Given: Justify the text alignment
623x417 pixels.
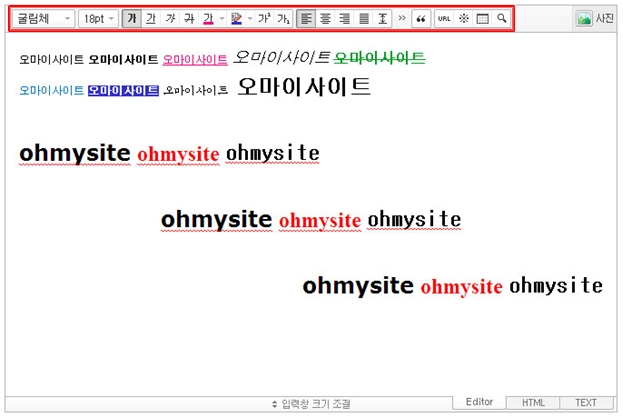Looking at the screenshot, I should click(363, 19).
